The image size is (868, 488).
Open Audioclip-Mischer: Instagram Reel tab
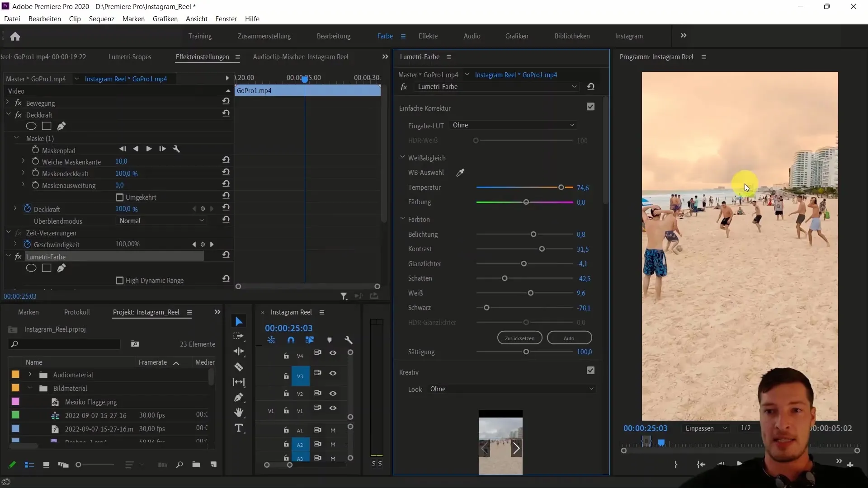coord(301,57)
